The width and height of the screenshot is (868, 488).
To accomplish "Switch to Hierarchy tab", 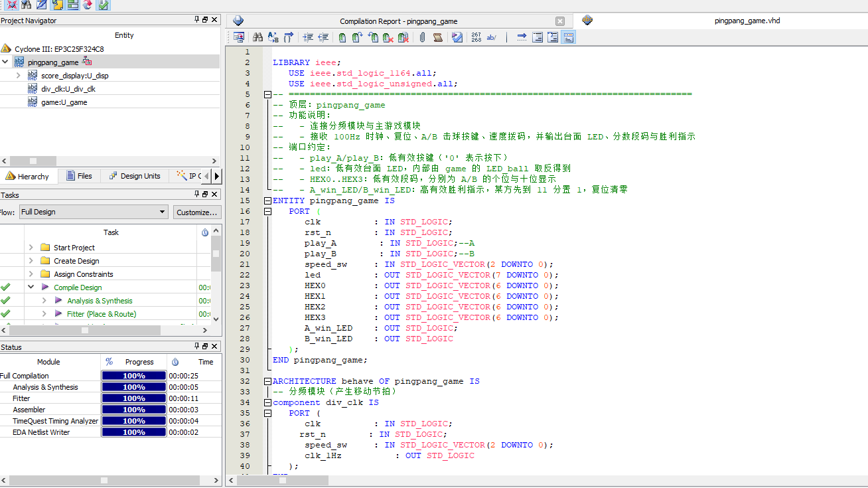I will pos(28,176).
